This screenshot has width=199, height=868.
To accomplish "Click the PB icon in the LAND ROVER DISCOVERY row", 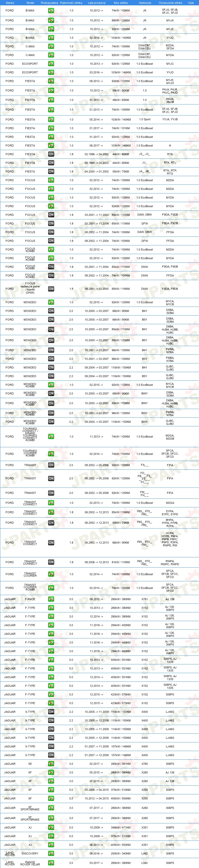I will (51, 853).
